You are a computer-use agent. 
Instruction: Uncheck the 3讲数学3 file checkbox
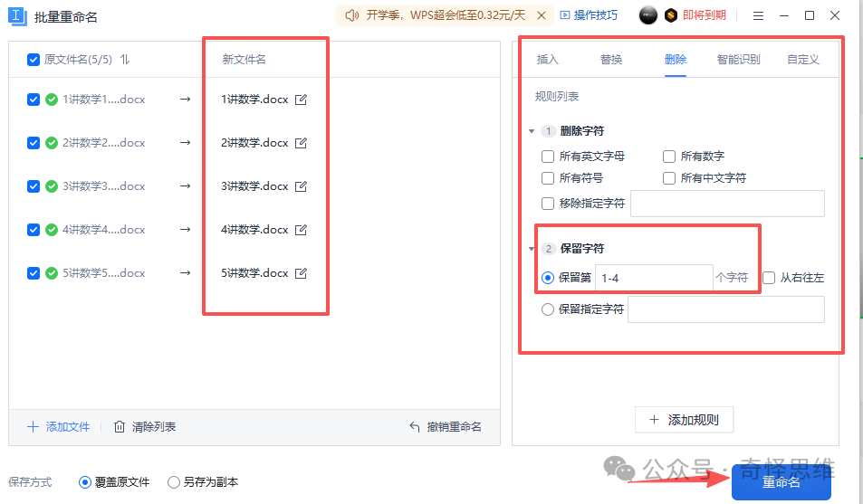[34, 186]
